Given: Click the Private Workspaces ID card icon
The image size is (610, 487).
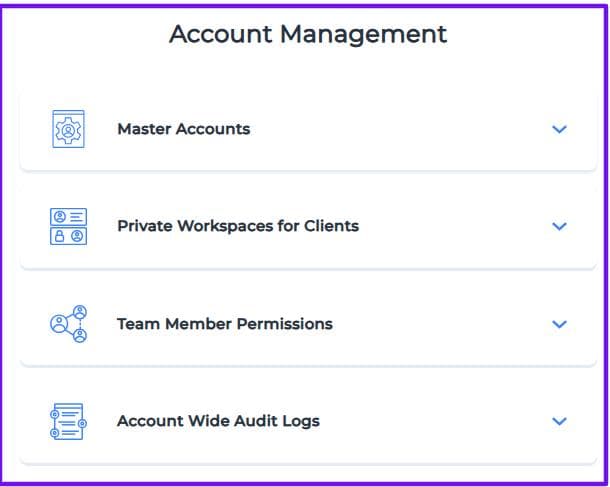Looking at the screenshot, I should click(x=68, y=226).
